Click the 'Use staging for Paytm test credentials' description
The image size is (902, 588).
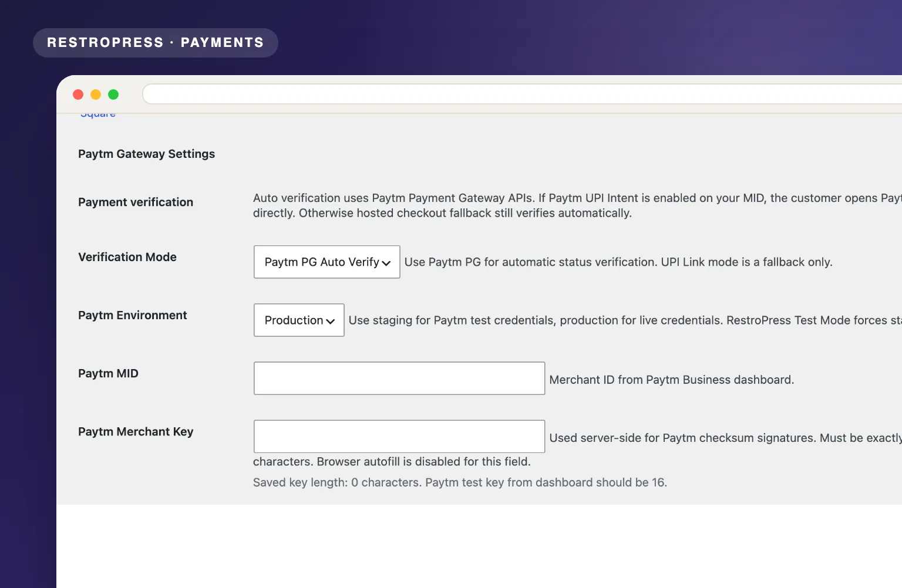point(625,320)
